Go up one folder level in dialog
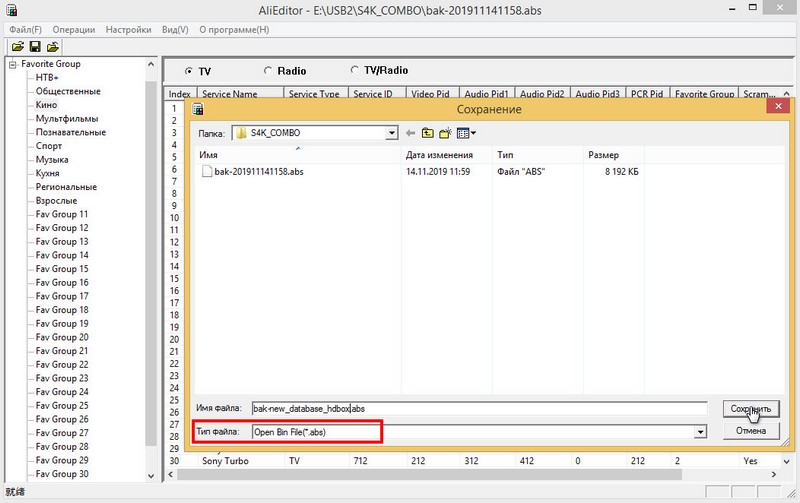 428,133
